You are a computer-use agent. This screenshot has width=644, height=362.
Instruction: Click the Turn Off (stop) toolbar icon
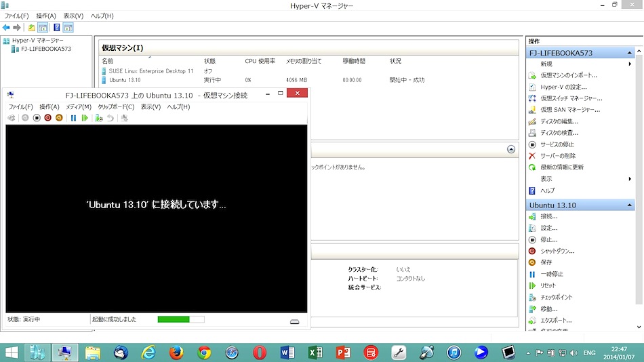[x=37, y=118]
